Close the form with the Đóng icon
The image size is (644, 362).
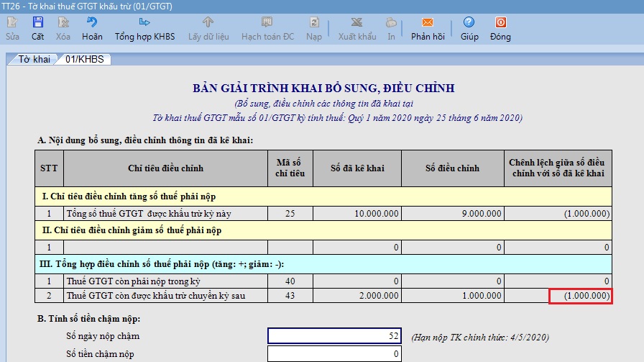tap(500, 22)
